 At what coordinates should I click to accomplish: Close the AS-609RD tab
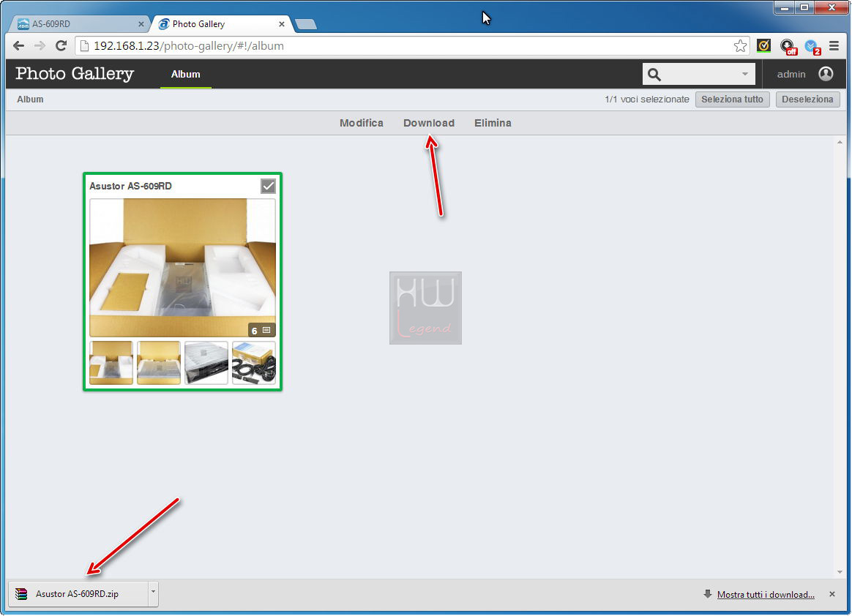(x=141, y=24)
